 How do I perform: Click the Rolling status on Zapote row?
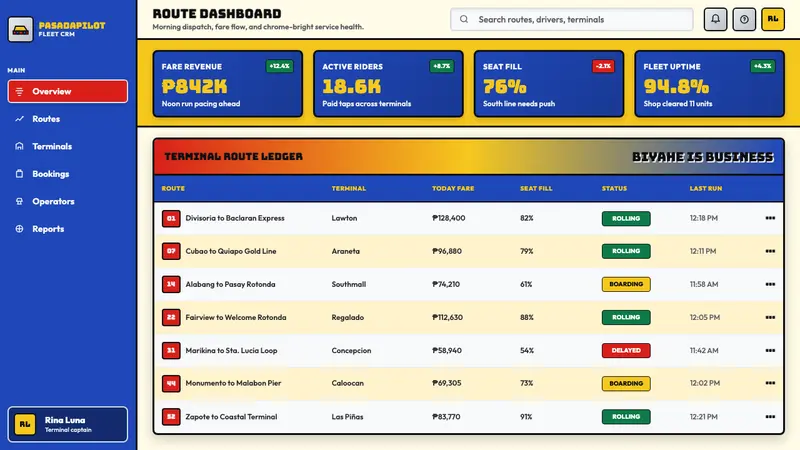(x=626, y=417)
